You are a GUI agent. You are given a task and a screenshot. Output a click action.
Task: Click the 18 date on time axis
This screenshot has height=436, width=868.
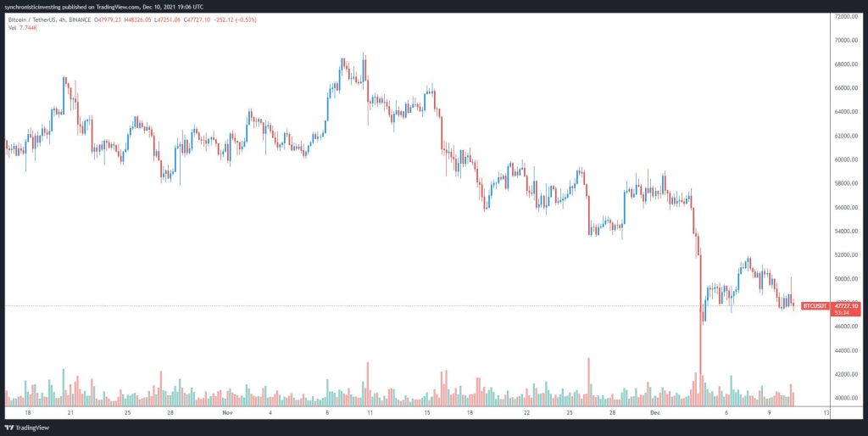point(28,413)
